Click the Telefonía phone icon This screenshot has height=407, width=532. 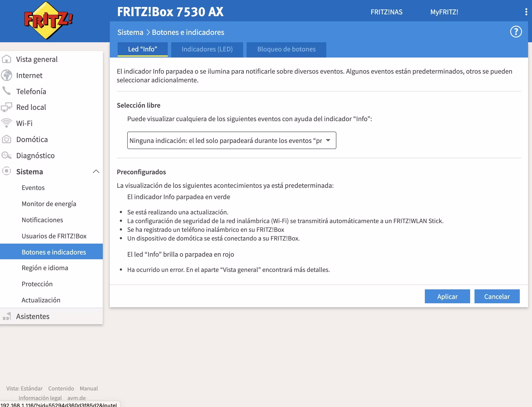click(x=7, y=91)
